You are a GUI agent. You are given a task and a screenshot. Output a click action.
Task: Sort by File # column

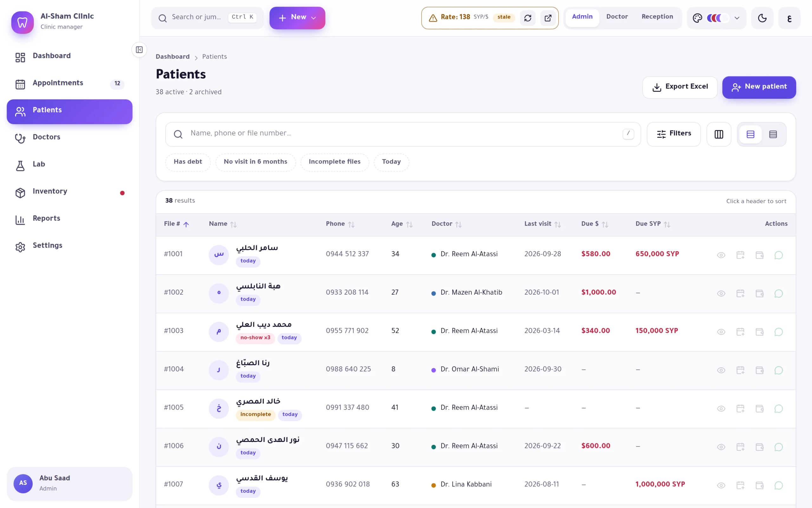176,224
